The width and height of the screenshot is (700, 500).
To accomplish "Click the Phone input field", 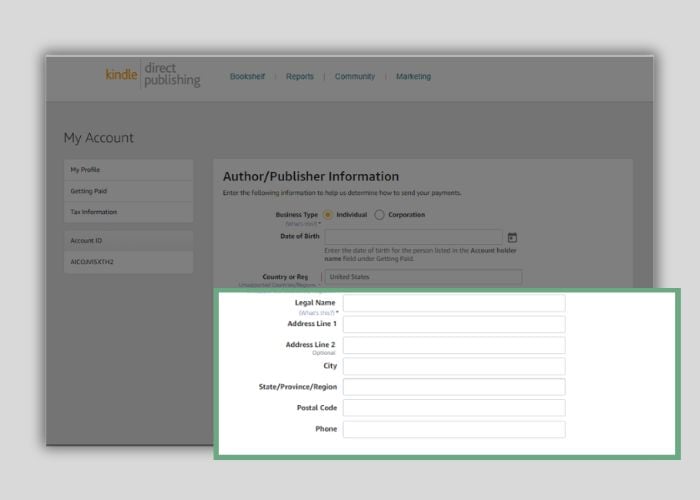I will 454,429.
